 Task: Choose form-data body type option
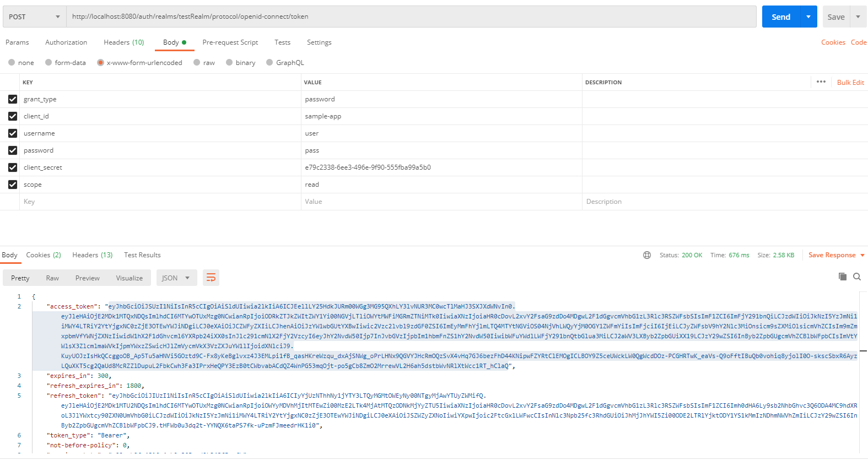tap(48, 63)
